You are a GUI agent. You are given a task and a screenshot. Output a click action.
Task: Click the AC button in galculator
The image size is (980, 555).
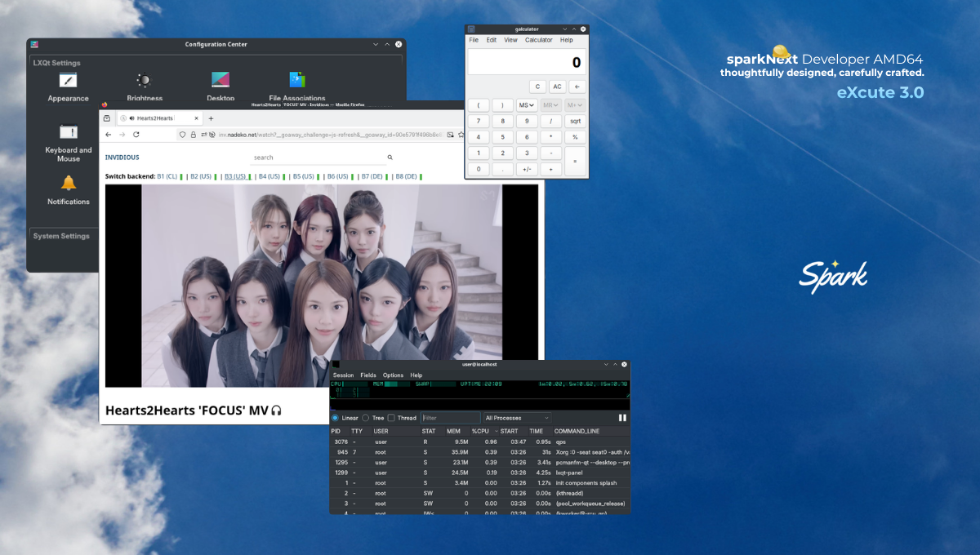pos(557,87)
